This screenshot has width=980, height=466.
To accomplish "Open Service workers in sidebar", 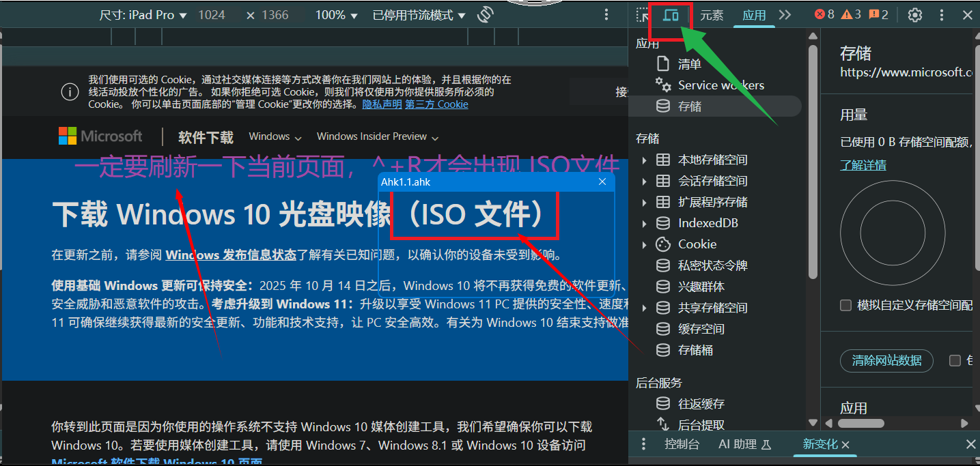I will [x=721, y=85].
